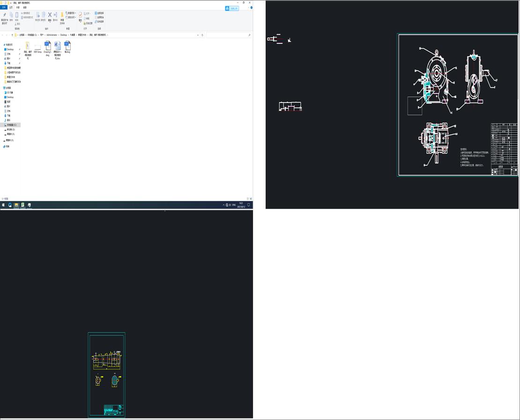The height and width of the screenshot is (420, 520).
Task: Open the Open dropdown in ribbon
Action: tap(88, 14)
